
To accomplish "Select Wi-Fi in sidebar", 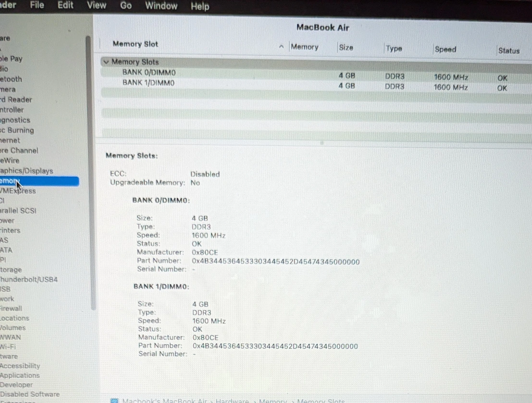I will click(8, 347).
